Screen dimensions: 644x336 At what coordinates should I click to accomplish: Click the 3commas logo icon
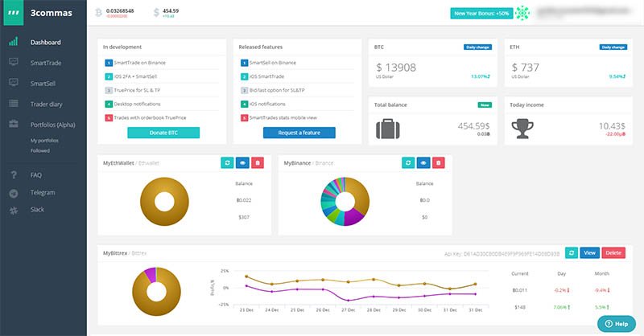pos(14,13)
